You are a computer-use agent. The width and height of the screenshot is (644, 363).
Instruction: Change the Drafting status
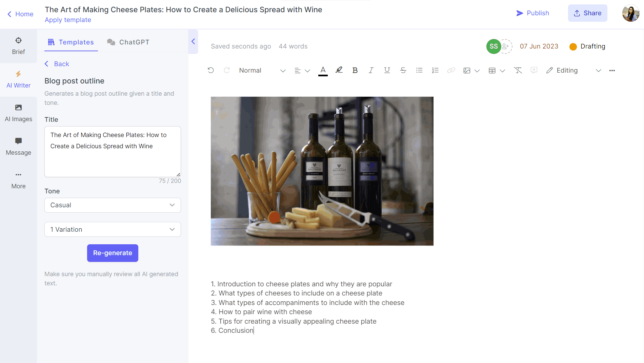587,46
